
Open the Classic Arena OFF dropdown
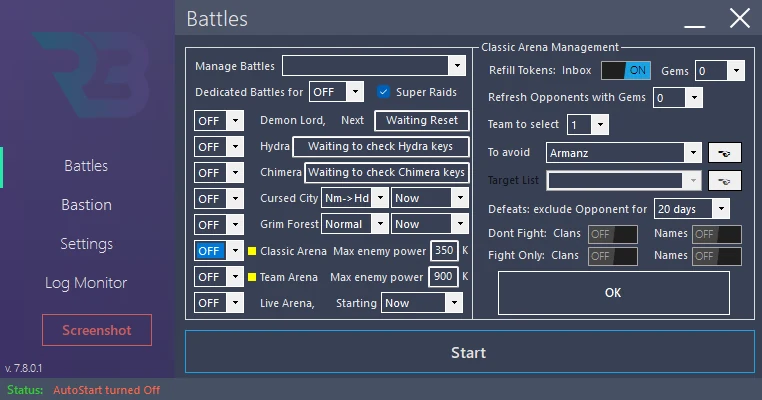tap(219, 251)
